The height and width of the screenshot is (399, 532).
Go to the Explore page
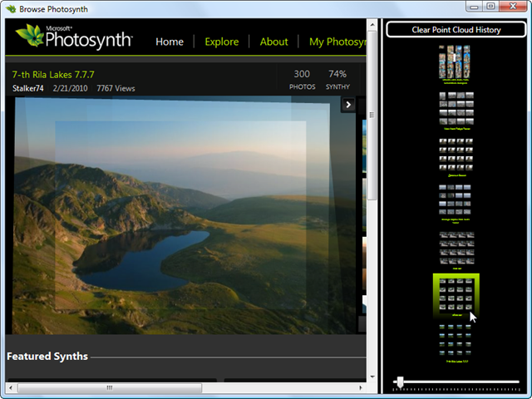[221, 42]
